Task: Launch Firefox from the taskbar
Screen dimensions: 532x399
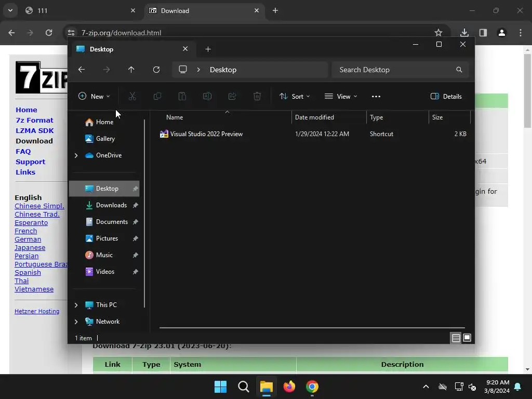Action: (x=289, y=387)
